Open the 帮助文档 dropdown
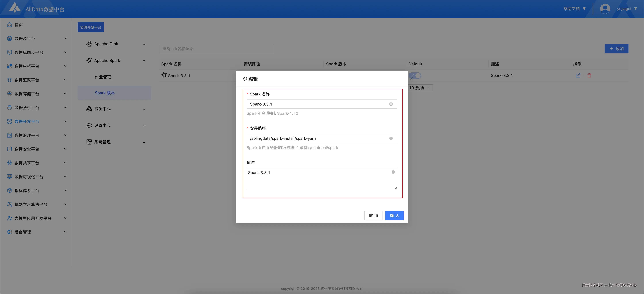The image size is (644, 294). click(x=574, y=9)
